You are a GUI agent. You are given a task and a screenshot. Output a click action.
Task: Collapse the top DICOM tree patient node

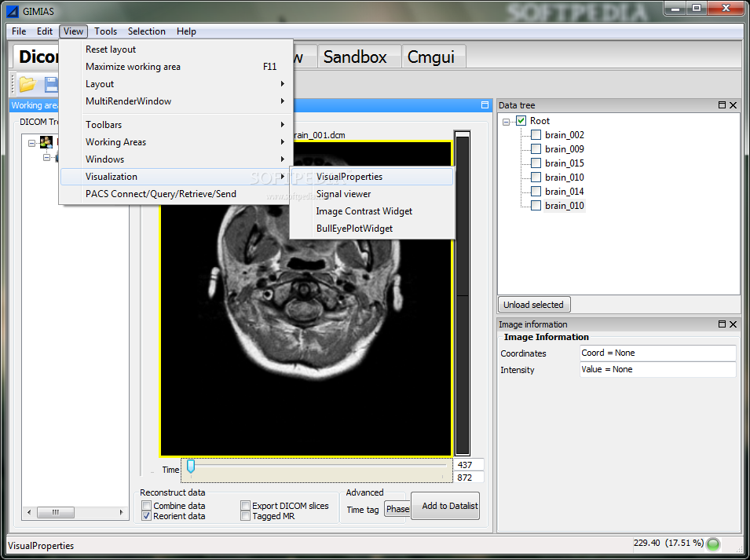31,143
